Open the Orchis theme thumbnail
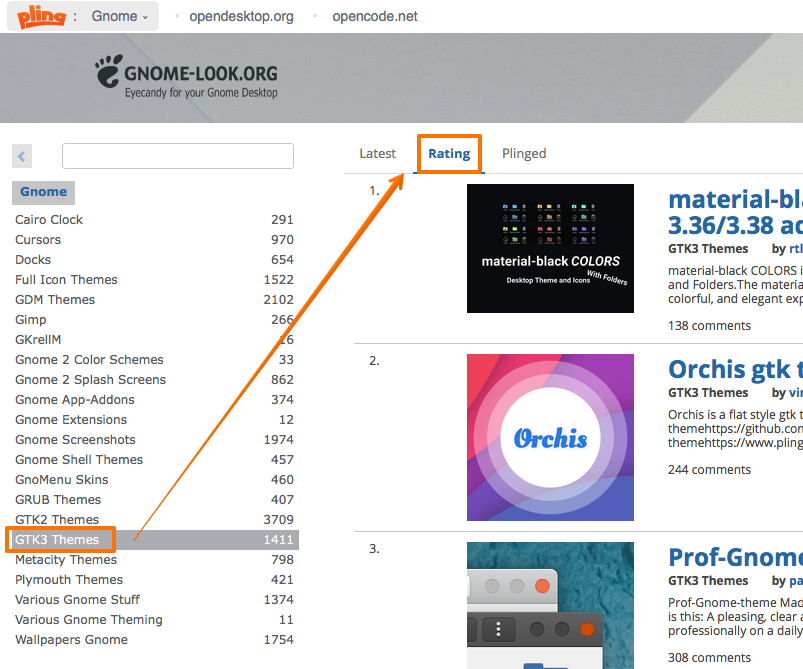Screen dimensions: 803x669 550,437
